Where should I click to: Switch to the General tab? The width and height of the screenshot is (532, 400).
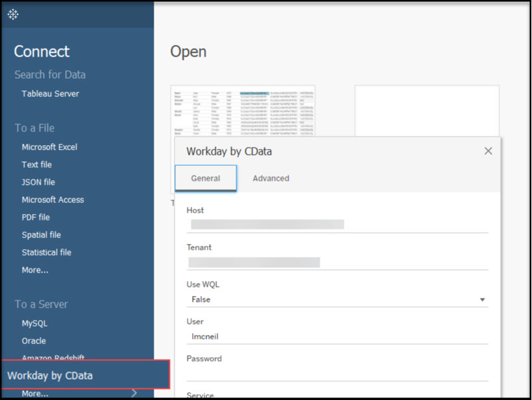coord(206,178)
